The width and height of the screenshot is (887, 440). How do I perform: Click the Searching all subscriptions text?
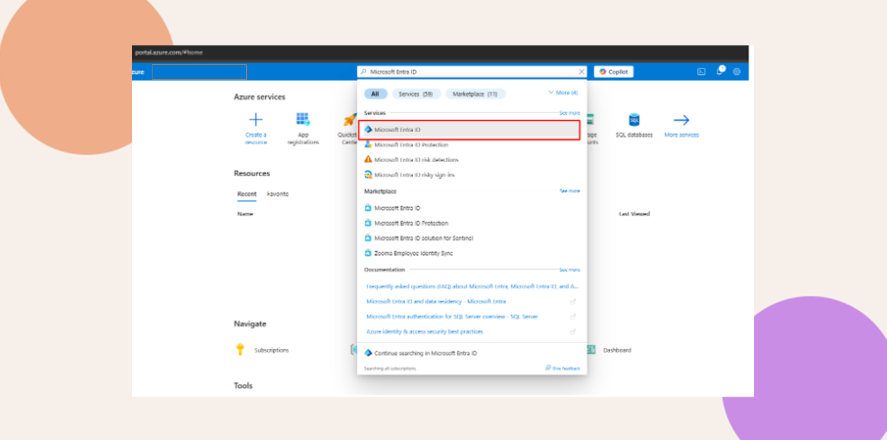point(390,369)
